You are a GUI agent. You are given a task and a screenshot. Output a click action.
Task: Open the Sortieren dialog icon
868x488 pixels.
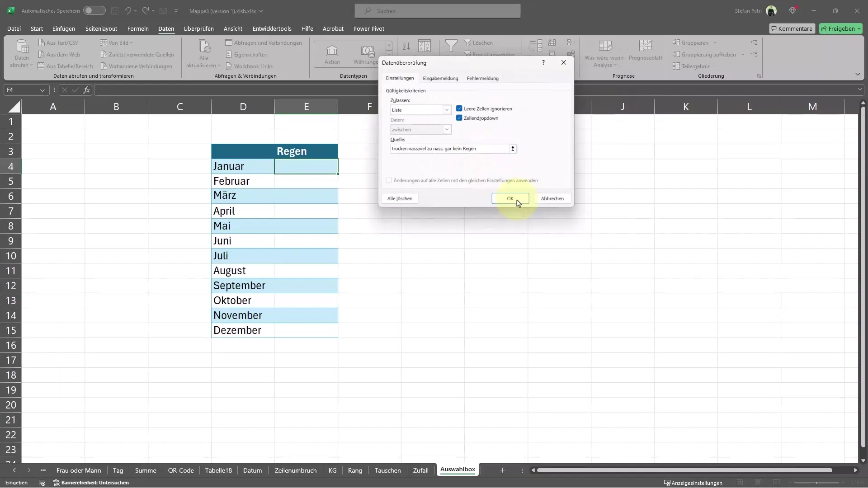425,46
